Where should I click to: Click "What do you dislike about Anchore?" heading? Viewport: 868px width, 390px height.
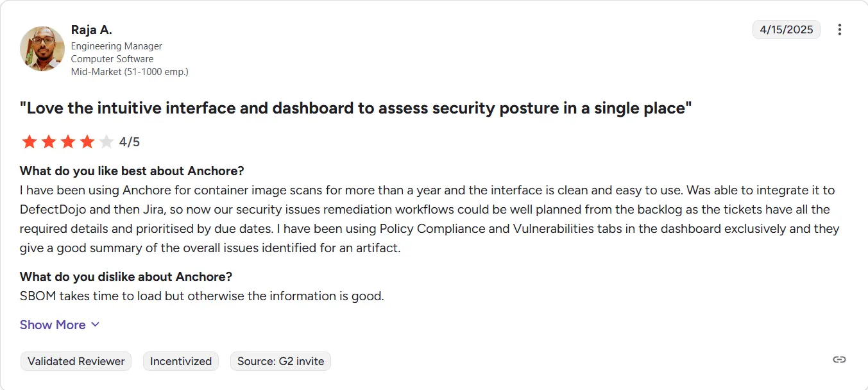click(x=126, y=276)
